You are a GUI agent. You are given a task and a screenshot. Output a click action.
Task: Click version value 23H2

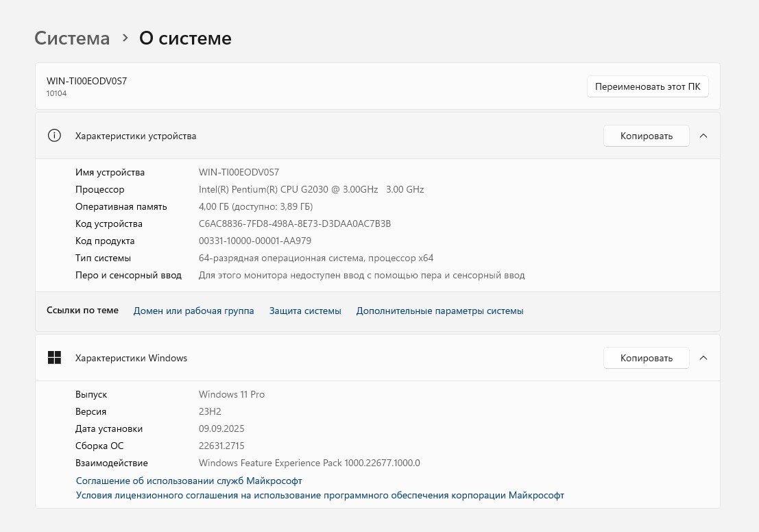(x=210, y=411)
